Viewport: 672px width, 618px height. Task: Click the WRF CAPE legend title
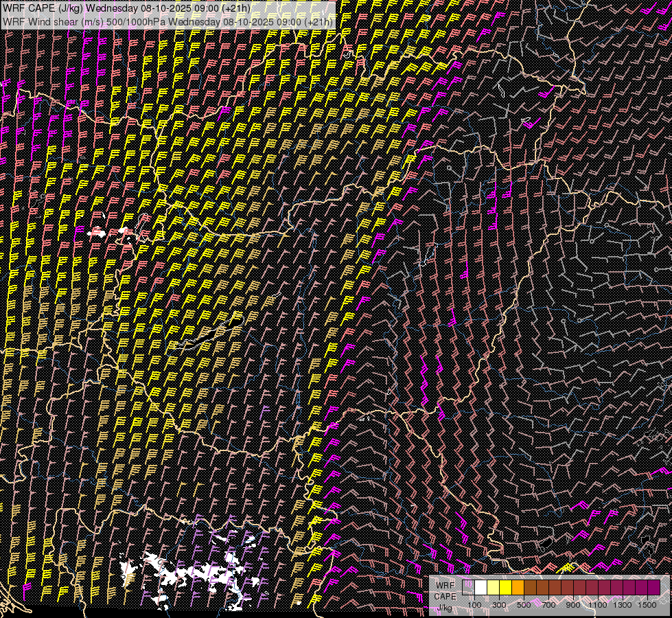pos(445,591)
